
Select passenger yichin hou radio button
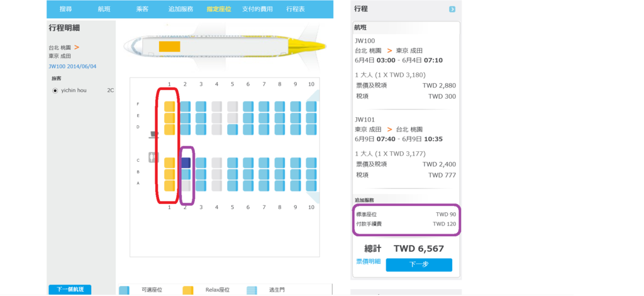55,91
